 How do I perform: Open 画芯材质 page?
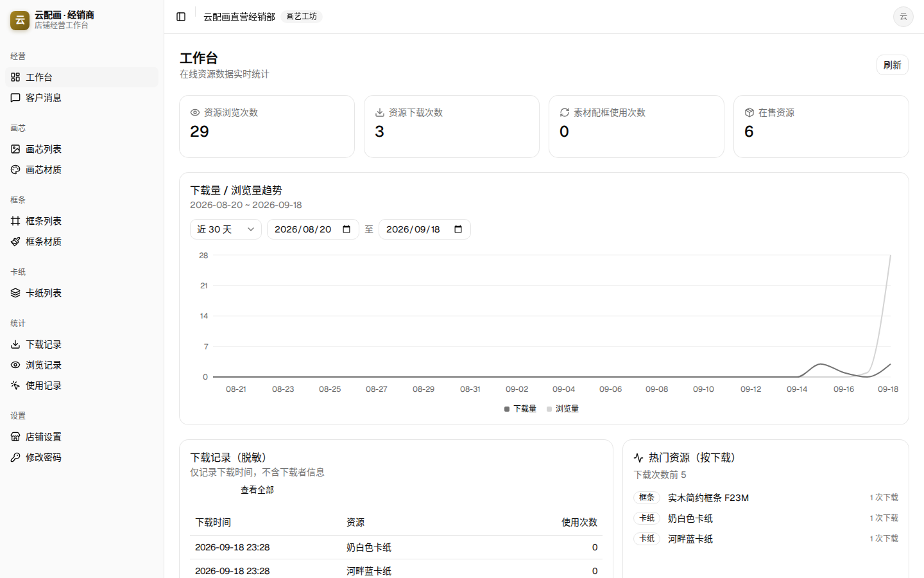tap(81, 170)
